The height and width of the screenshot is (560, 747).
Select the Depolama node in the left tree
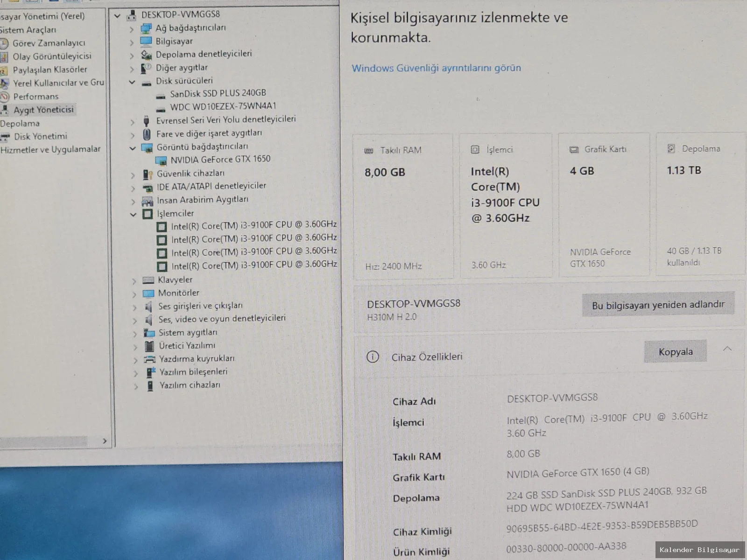point(20,124)
